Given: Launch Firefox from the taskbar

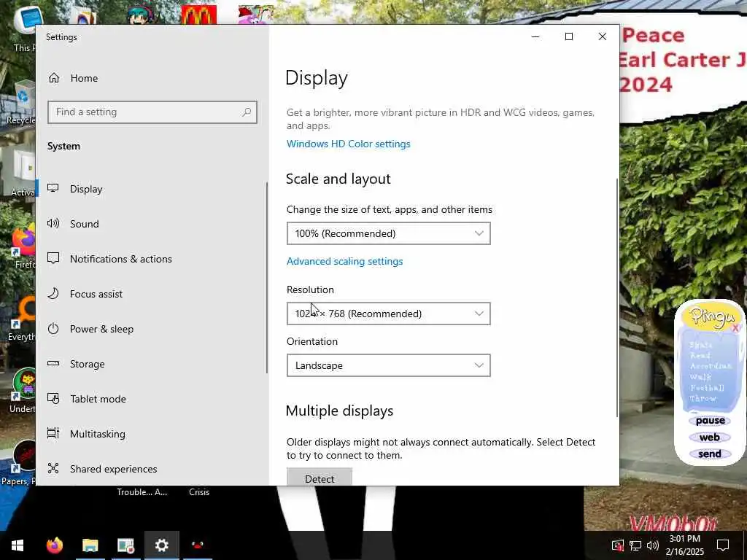Looking at the screenshot, I should (54, 545).
